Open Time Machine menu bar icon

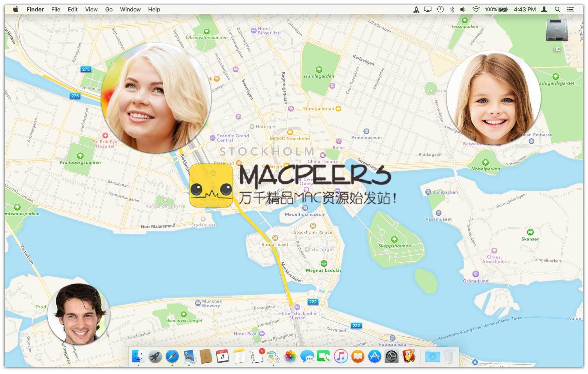(440, 10)
